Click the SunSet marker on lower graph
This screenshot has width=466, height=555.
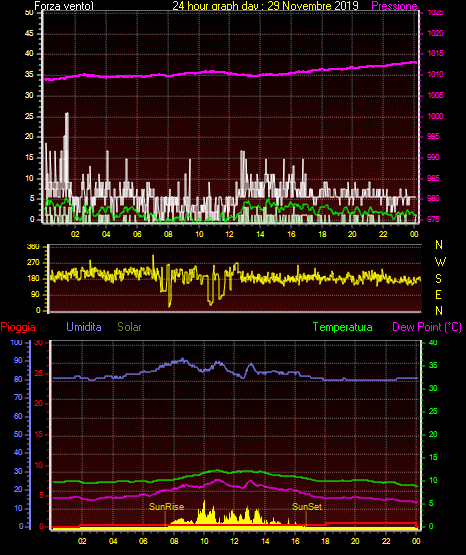(x=307, y=507)
